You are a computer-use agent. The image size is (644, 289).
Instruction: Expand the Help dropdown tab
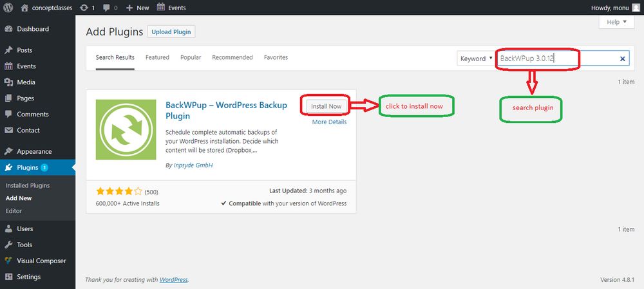[617, 22]
